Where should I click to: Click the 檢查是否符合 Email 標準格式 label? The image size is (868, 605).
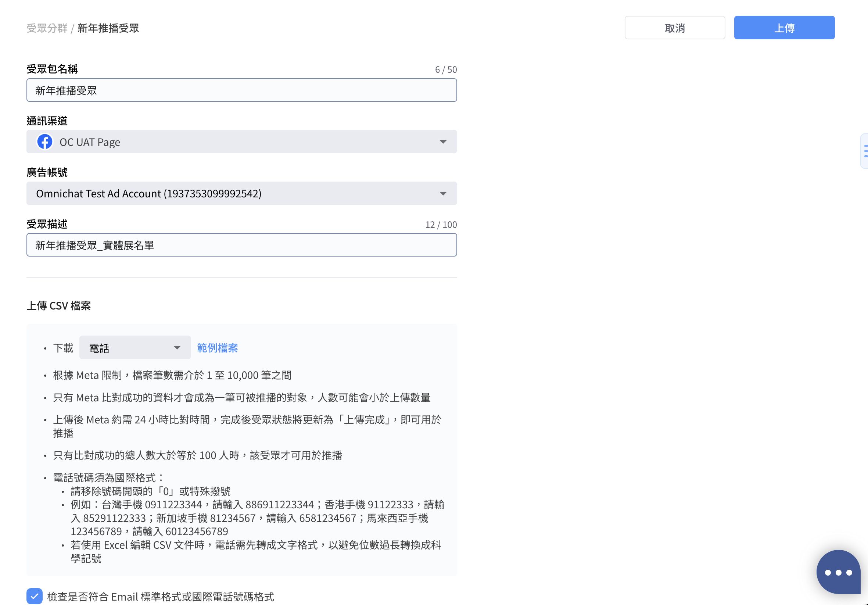pos(160,597)
